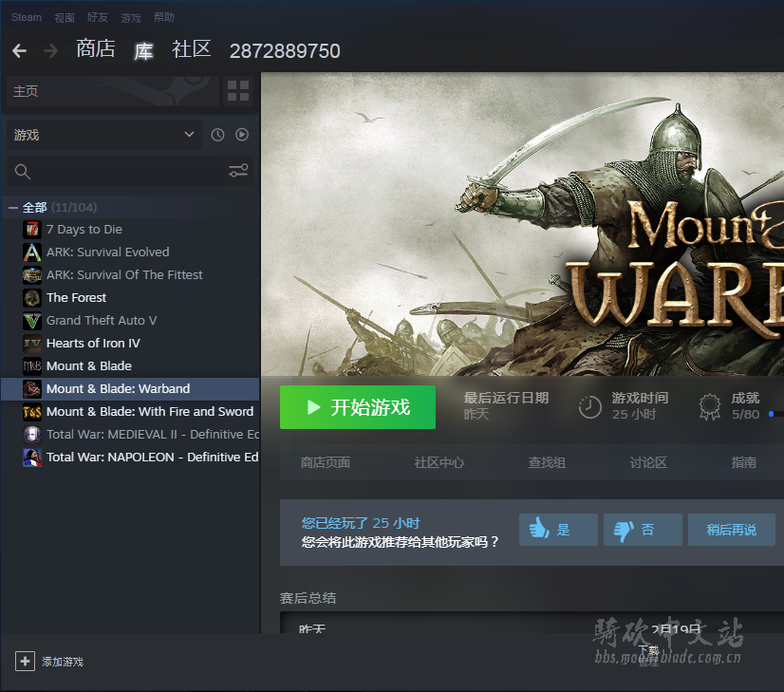Click Hearts of Iron IV icon
This screenshot has width=784, height=692.
tap(32, 344)
